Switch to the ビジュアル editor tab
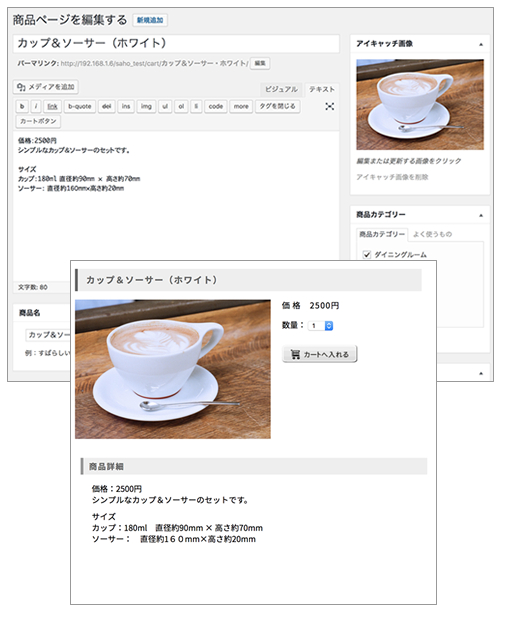 [x=281, y=89]
